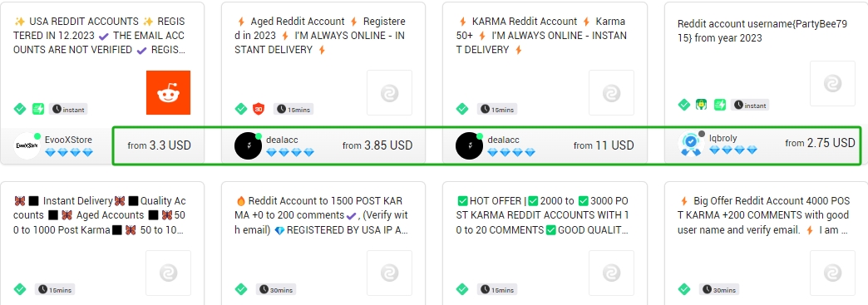This screenshot has height=305, width=868.
Task: Click green lightning instant-delivery icon on PartyBee listing
Action: pyautogui.click(x=720, y=105)
